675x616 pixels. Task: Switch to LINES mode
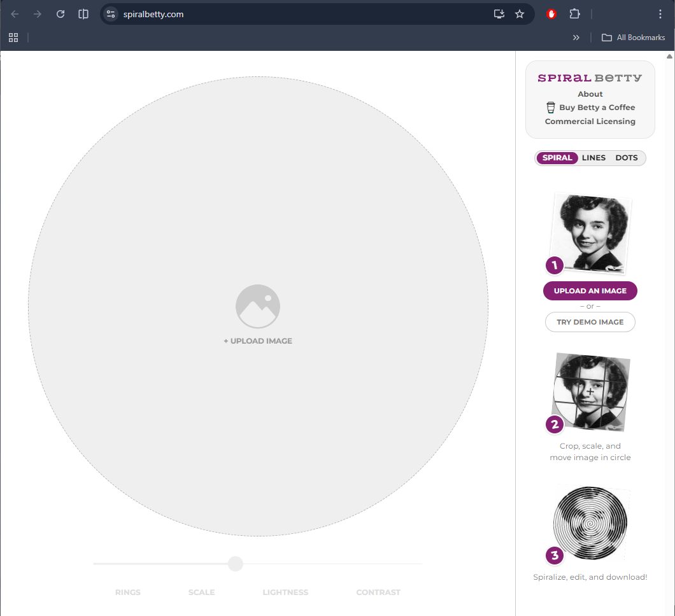[x=593, y=158]
